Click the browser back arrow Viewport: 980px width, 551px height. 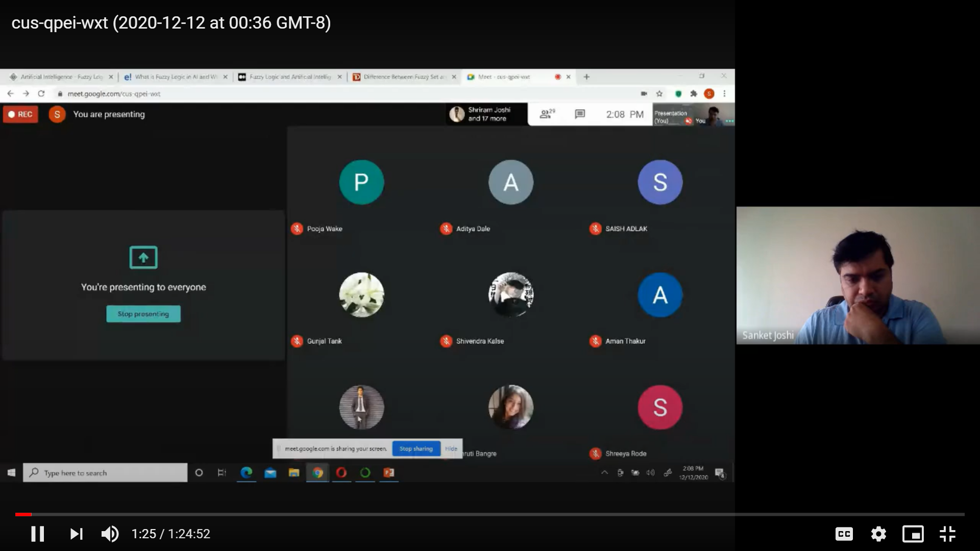[10, 93]
